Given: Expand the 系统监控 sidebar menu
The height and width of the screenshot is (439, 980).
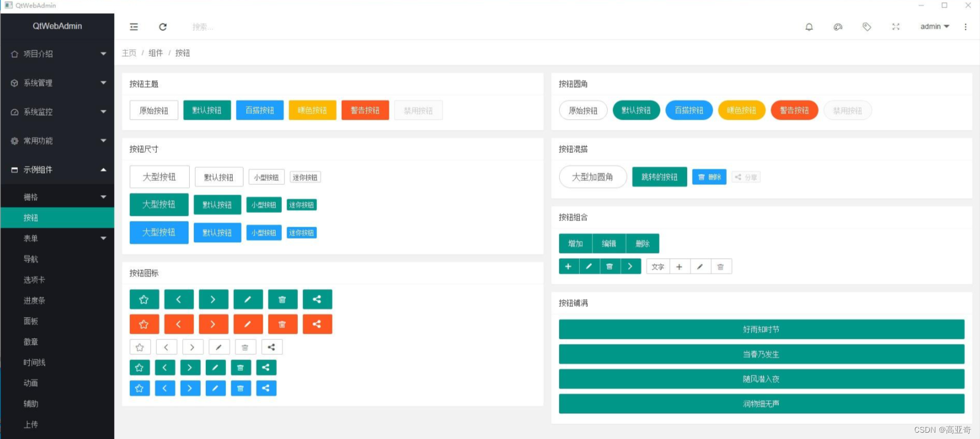Looking at the screenshot, I should [57, 112].
